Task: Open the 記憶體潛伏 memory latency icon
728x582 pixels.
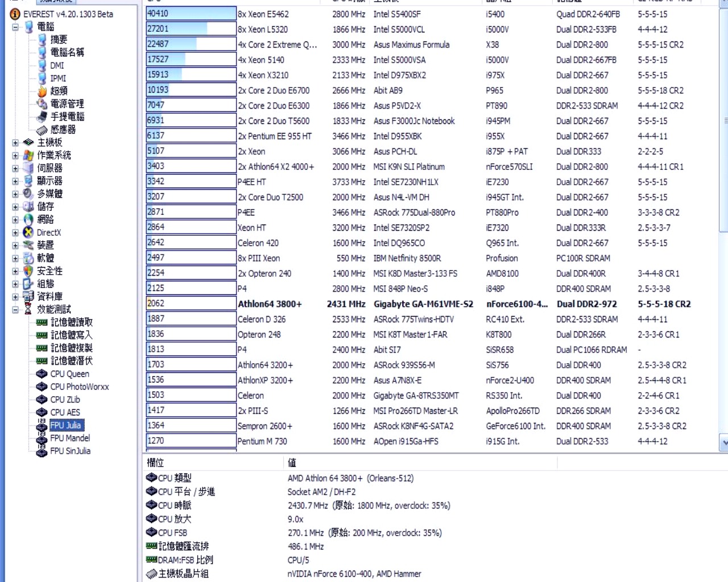Action: tap(42, 361)
